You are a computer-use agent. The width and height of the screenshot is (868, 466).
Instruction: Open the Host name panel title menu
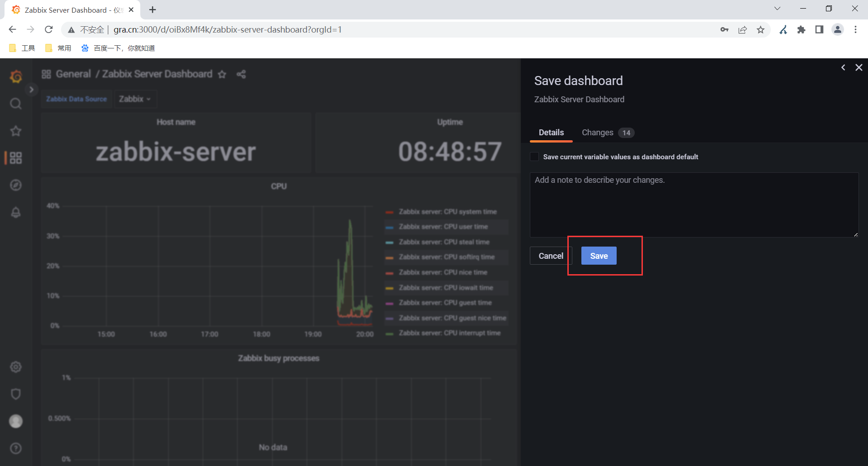coord(176,122)
